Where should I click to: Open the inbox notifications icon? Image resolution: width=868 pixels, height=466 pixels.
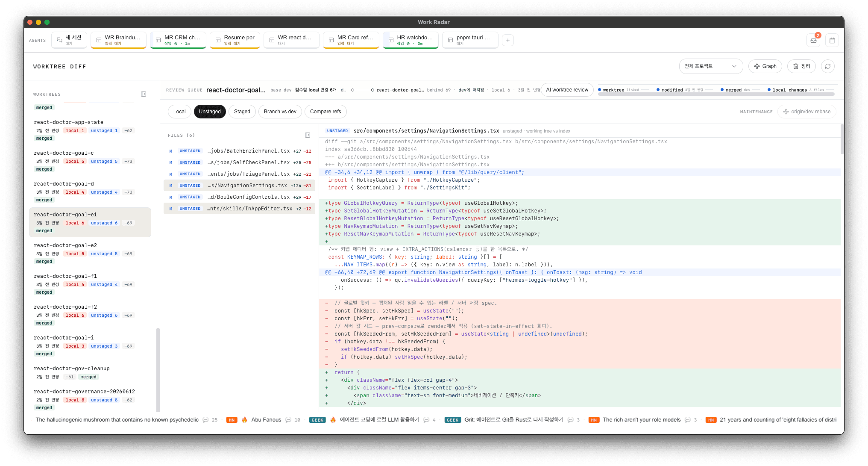click(x=813, y=40)
